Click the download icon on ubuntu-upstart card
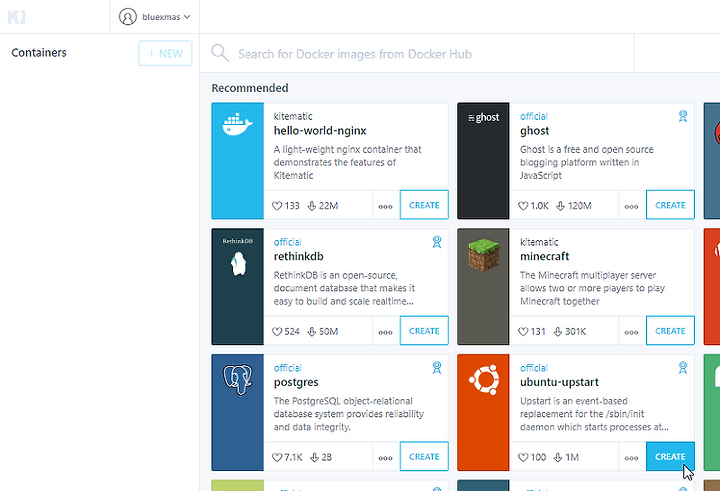720x491 pixels. [x=558, y=457]
